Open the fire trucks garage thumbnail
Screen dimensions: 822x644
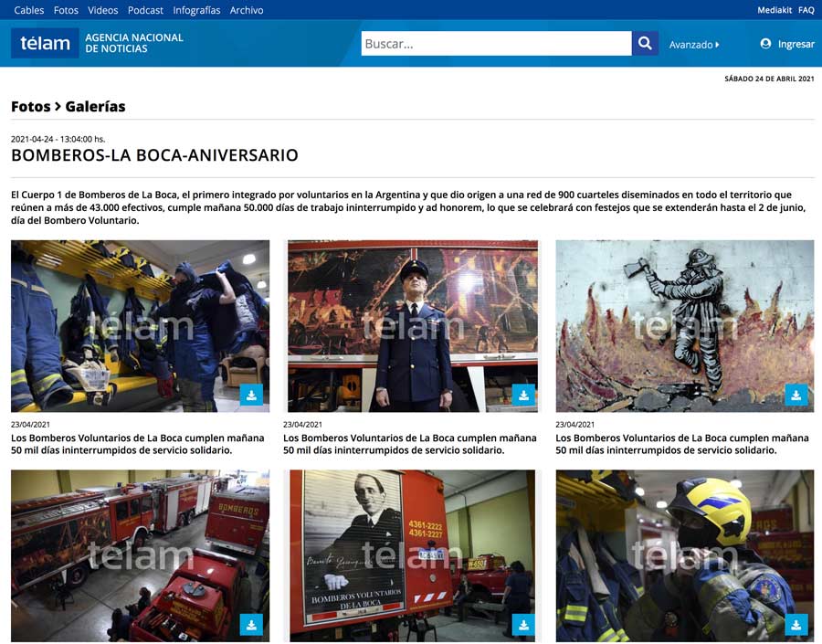[140, 556]
